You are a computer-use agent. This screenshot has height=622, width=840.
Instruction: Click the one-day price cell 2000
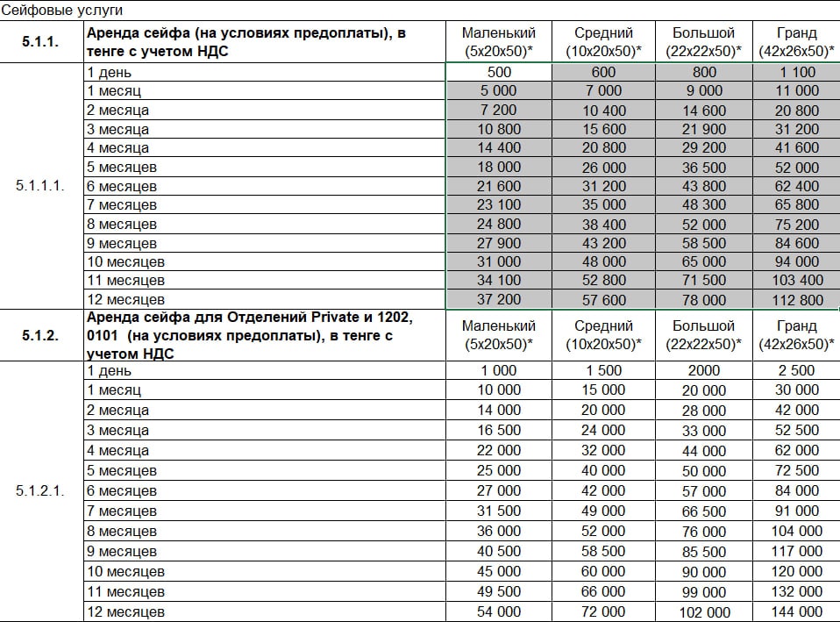tap(703, 370)
